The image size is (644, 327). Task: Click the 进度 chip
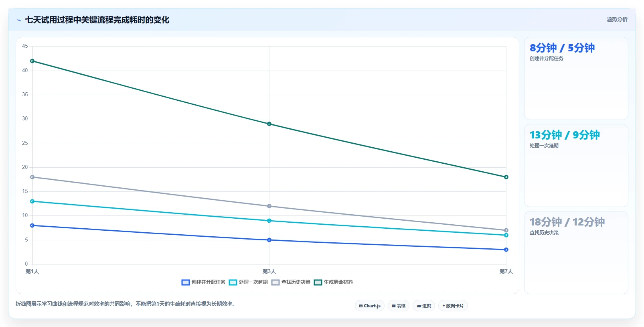tap(424, 306)
